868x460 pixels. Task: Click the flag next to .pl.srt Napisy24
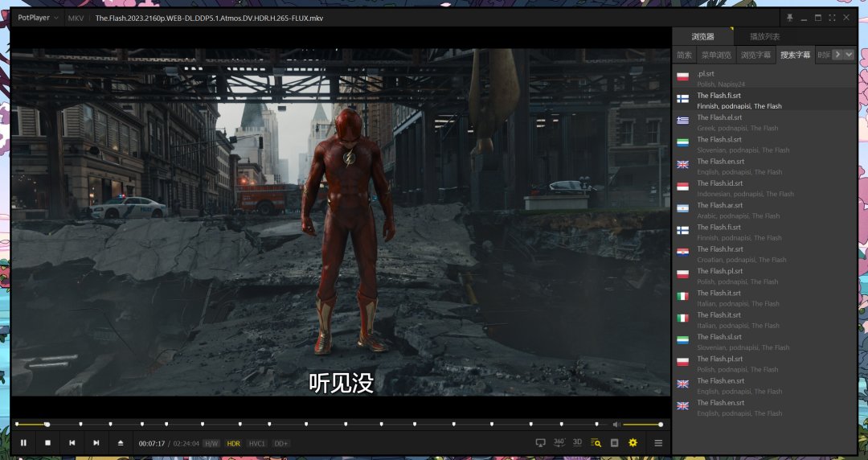pos(682,76)
